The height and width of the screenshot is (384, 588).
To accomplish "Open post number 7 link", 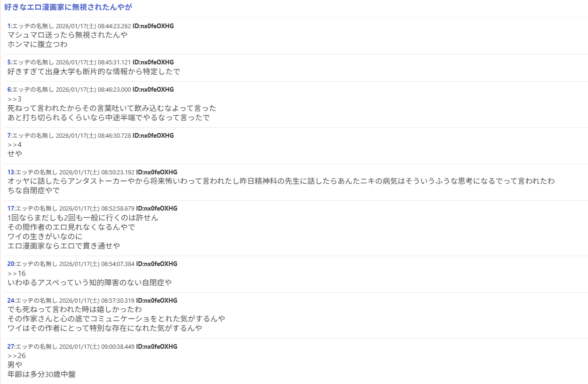I will pos(9,135).
